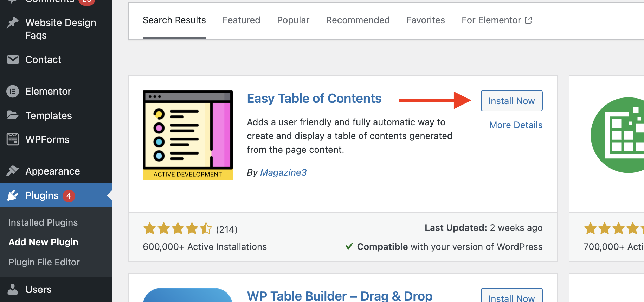
Task: Click the WPForms form icon
Action: (x=13, y=139)
